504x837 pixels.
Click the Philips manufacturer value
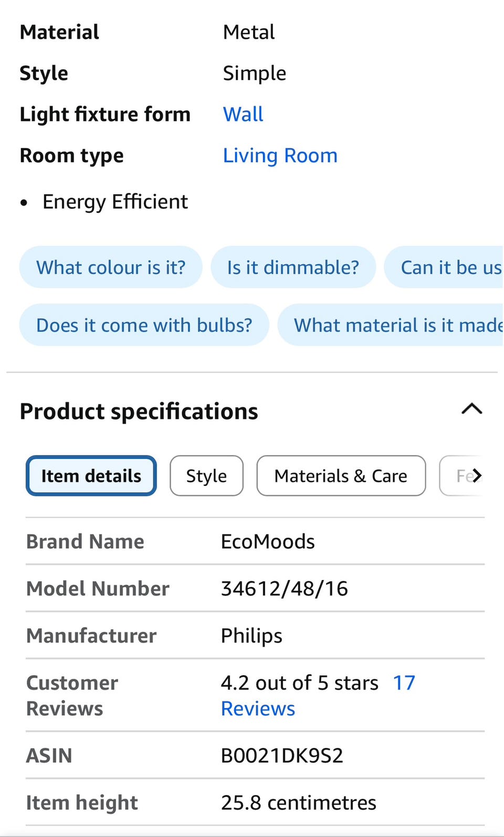251,636
